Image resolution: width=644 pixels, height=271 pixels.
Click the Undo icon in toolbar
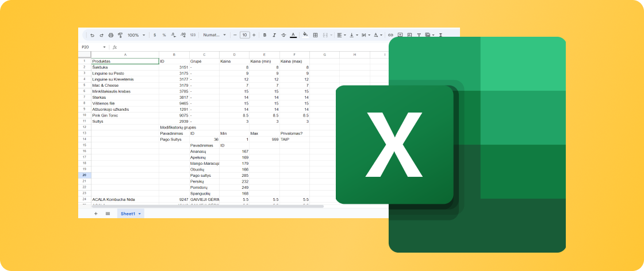pyautogui.click(x=93, y=35)
